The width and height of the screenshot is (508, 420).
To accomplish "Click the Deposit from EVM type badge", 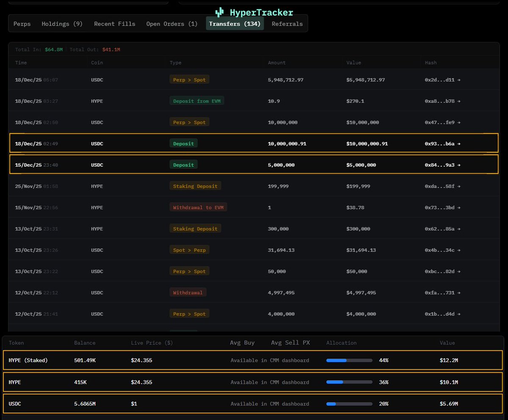I will 197,101.
